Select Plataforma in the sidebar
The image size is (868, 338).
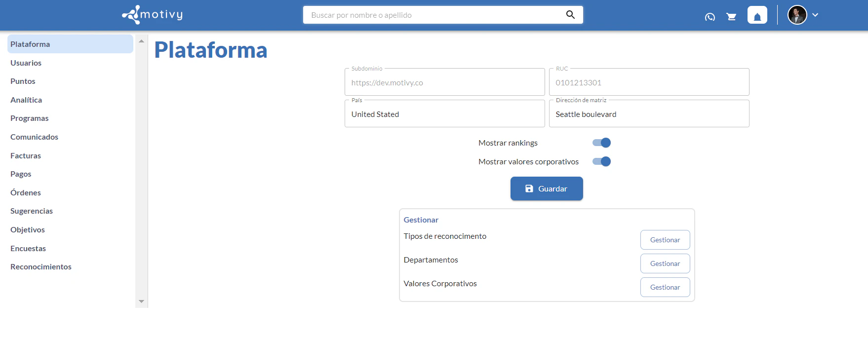[70, 44]
